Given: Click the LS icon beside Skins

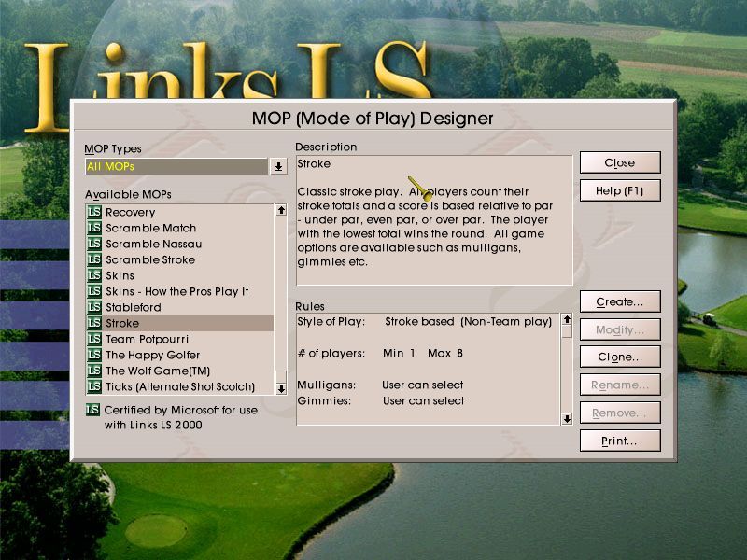Looking at the screenshot, I should tap(93, 275).
